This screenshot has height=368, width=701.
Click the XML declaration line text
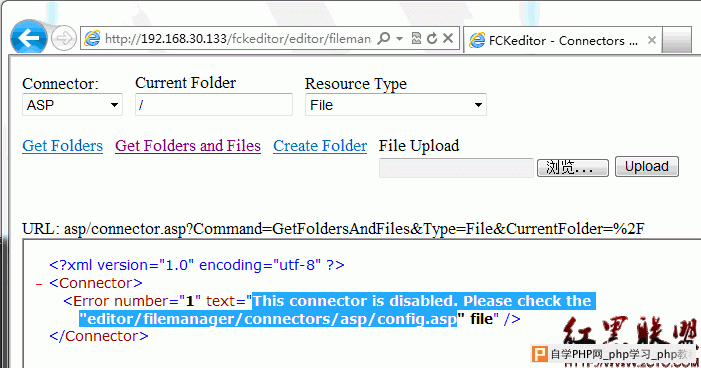pyautogui.click(x=197, y=265)
